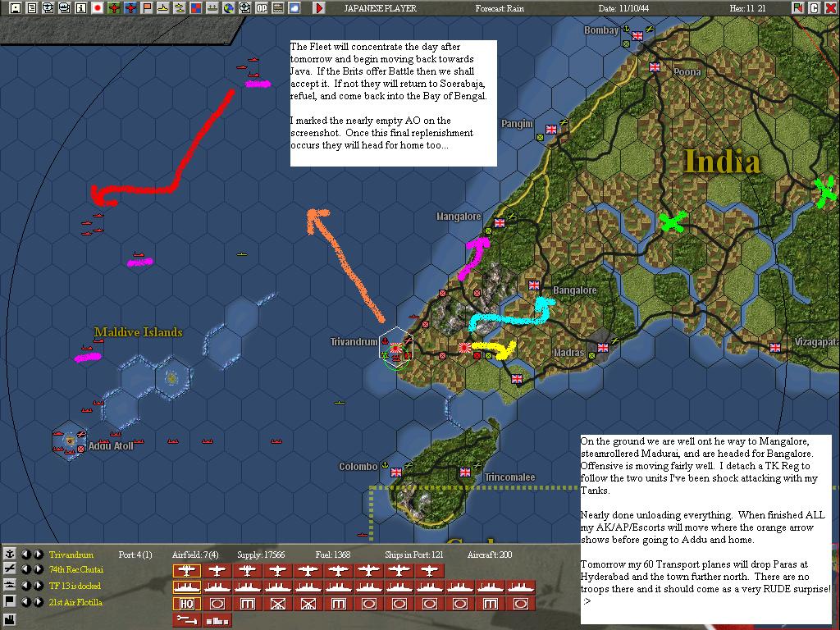
Task: Open the info 'i' toolbar icon
Action: [81, 8]
